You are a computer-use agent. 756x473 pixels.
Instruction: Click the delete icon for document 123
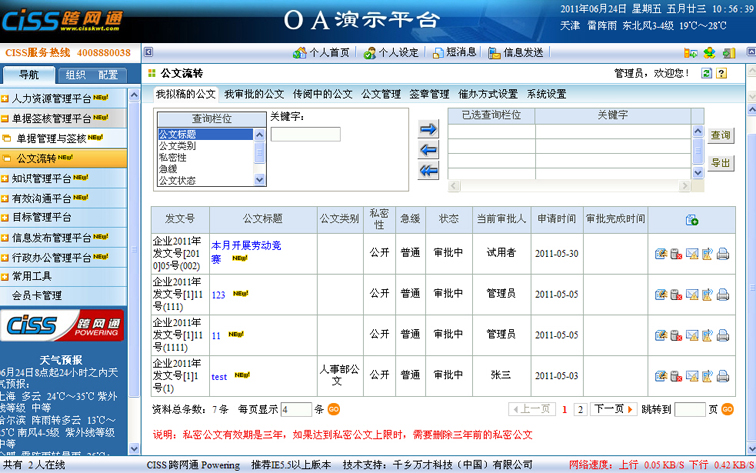coord(676,295)
